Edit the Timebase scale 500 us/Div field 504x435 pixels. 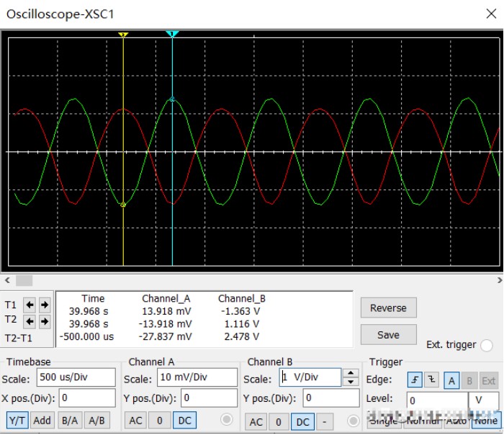click(x=76, y=377)
